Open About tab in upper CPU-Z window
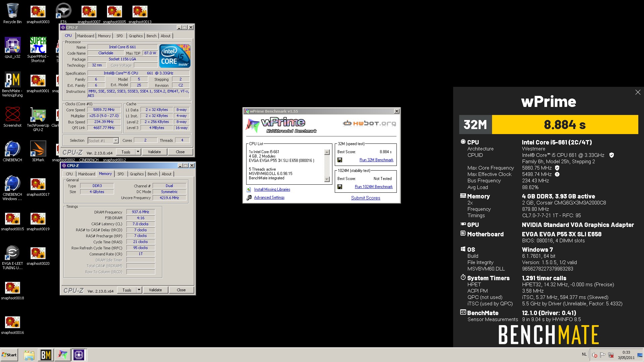Image resolution: width=644 pixels, height=362 pixels. (x=165, y=36)
